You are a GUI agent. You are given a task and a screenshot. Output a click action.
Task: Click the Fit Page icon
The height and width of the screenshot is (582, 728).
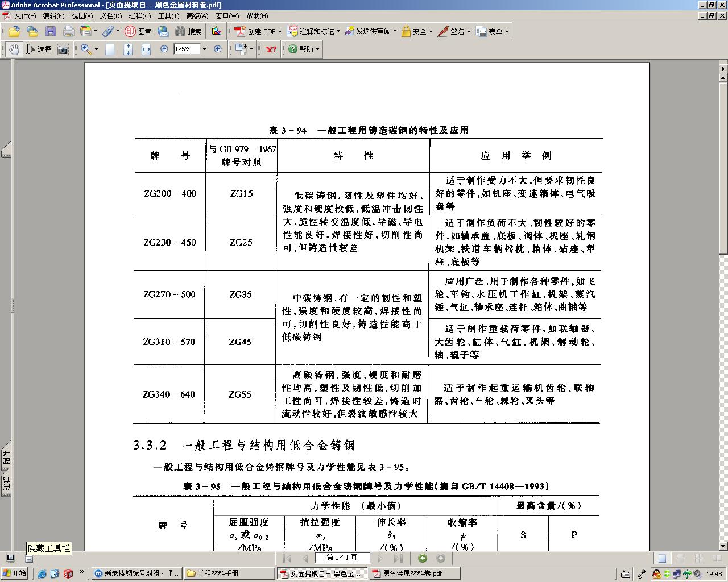tap(128, 49)
